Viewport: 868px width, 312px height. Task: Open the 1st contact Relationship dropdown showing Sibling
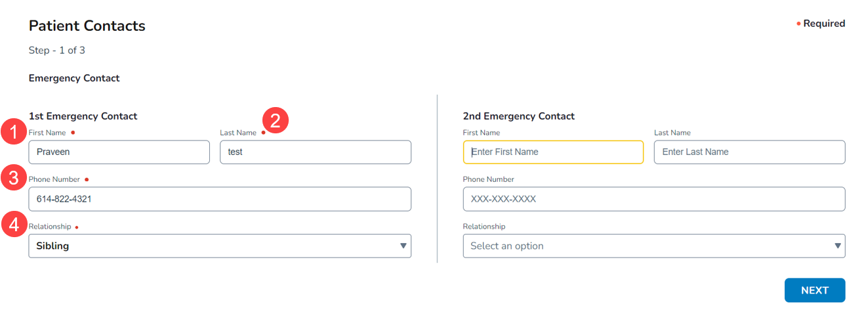(219, 246)
